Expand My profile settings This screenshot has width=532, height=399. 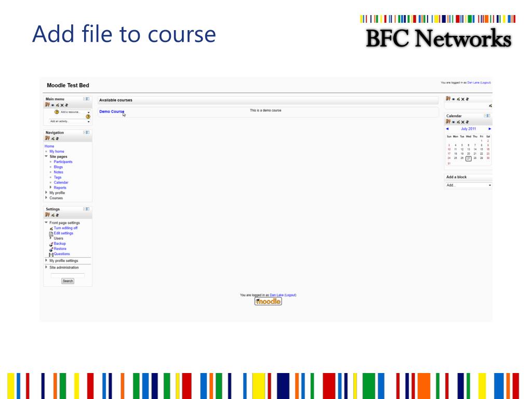46,261
